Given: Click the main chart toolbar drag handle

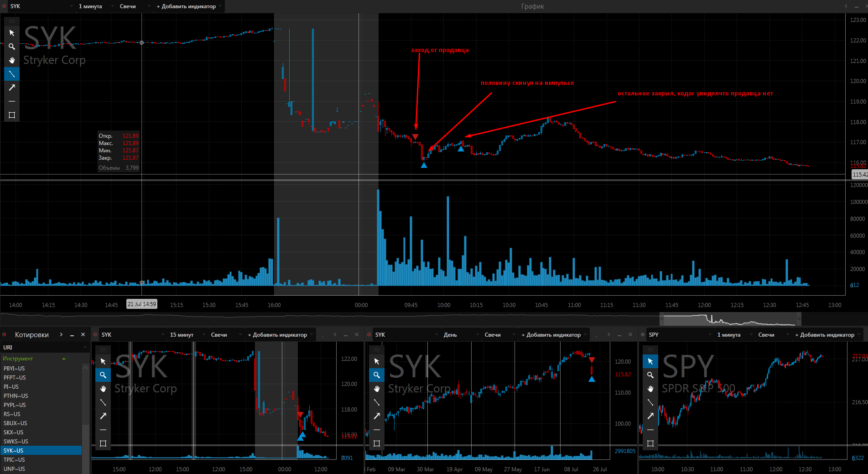Looking at the screenshot, I should (x=12, y=21).
